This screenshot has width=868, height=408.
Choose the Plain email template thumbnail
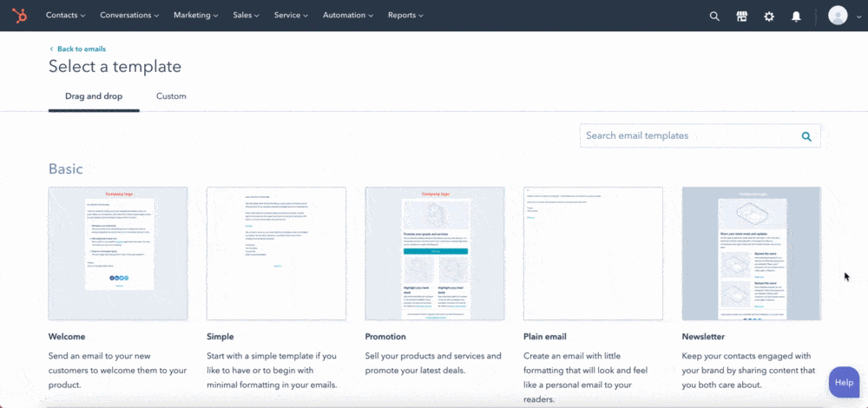[x=593, y=253]
